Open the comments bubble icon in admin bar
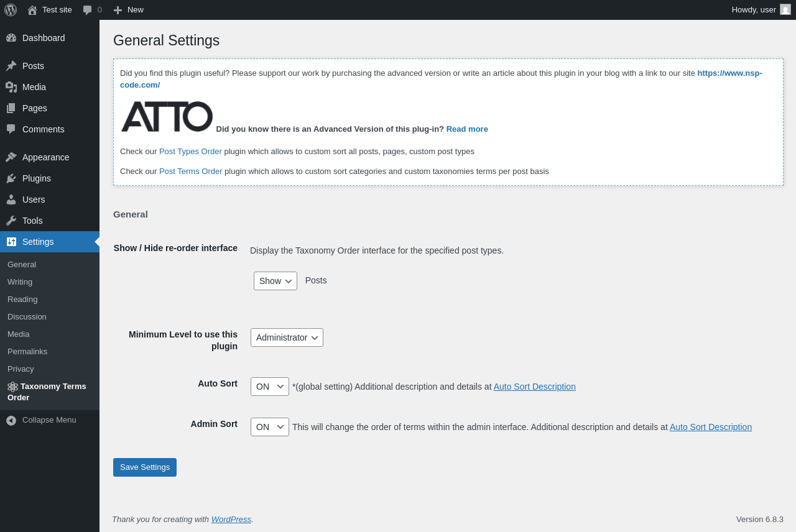796x532 pixels. (x=88, y=10)
